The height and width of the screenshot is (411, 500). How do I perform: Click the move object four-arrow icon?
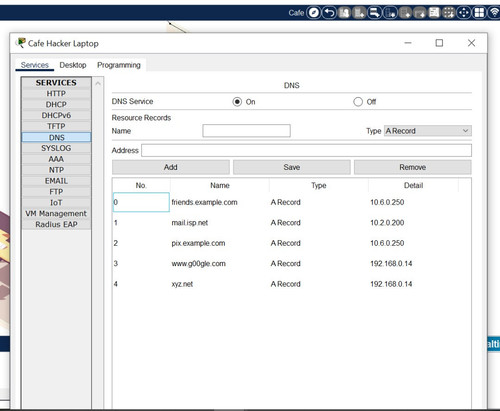tap(464, 13)
